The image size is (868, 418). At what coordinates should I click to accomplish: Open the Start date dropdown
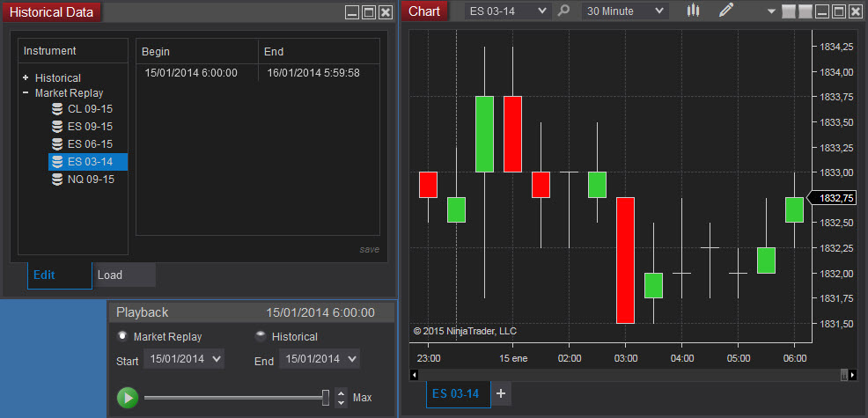coord(185,359)
